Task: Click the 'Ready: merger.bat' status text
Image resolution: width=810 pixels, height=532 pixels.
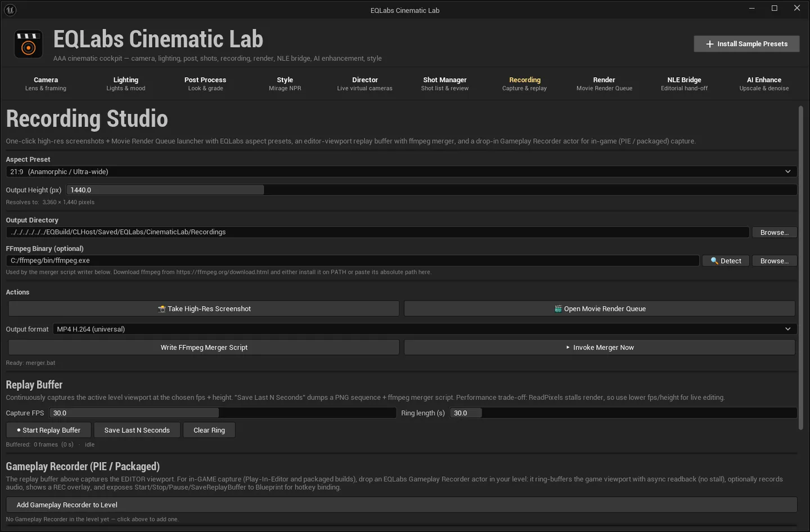Action: [x=30, y=363]
